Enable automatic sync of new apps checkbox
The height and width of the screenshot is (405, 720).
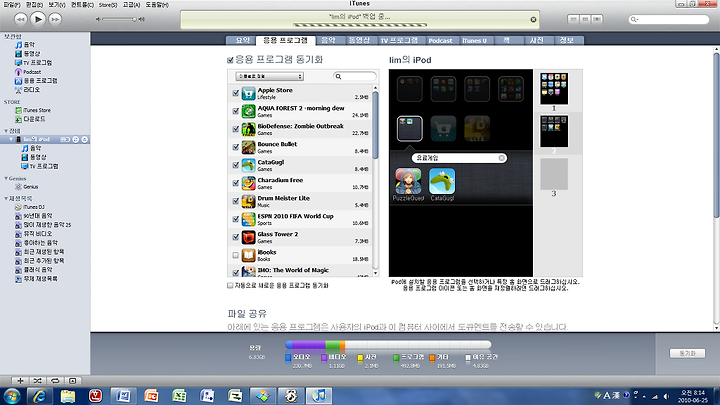click(x=230, y=286)
